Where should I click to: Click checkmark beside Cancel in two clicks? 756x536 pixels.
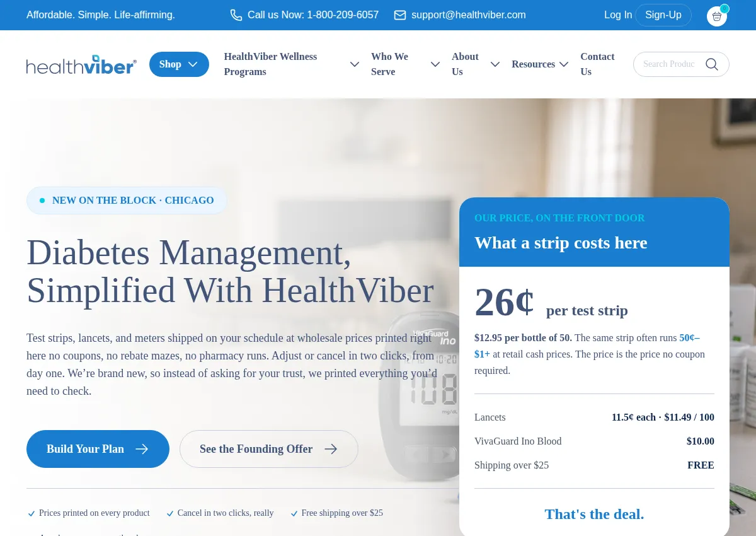click(x=170, y=514)
